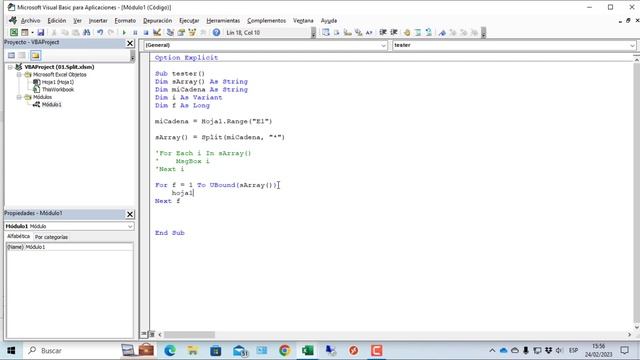This screenshot has width=640, height=360.
Task: Outdent the selected code lines
Action: tap(394, 32)
